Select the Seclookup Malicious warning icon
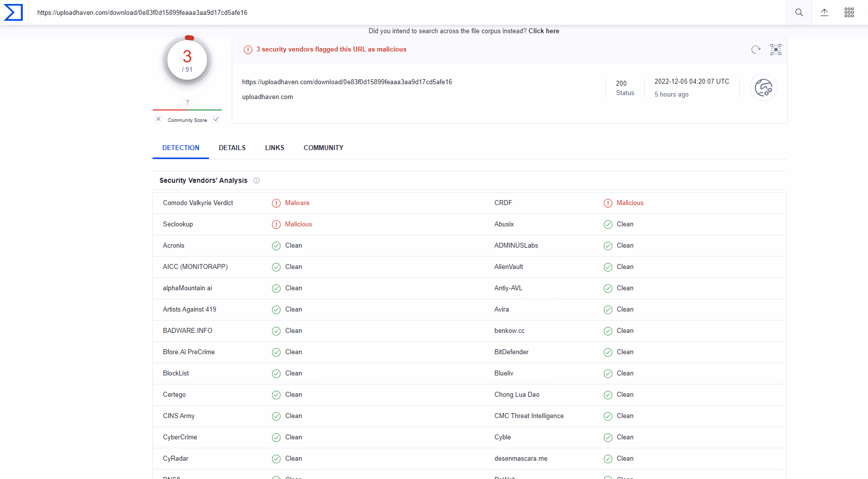 click(276, 224)
